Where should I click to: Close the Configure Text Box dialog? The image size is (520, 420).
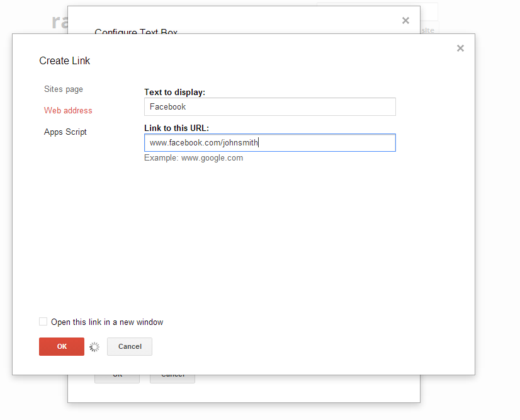405,21
